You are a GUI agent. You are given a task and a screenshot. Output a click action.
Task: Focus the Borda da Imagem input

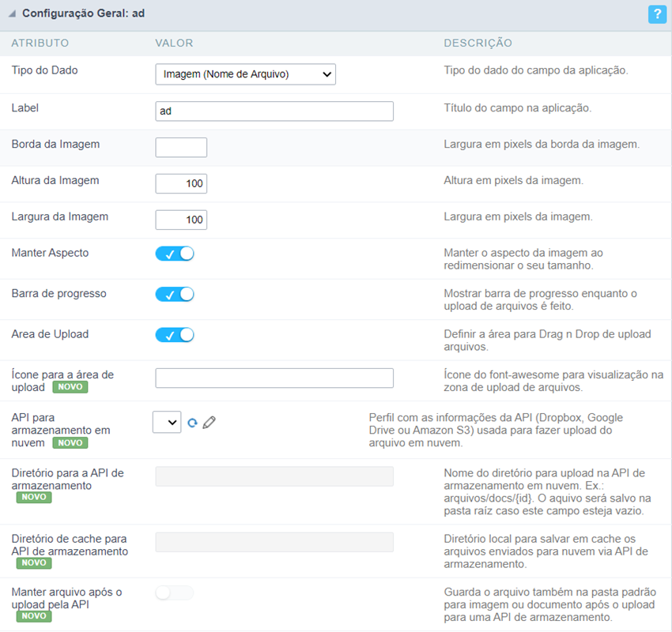coord(181,148)
